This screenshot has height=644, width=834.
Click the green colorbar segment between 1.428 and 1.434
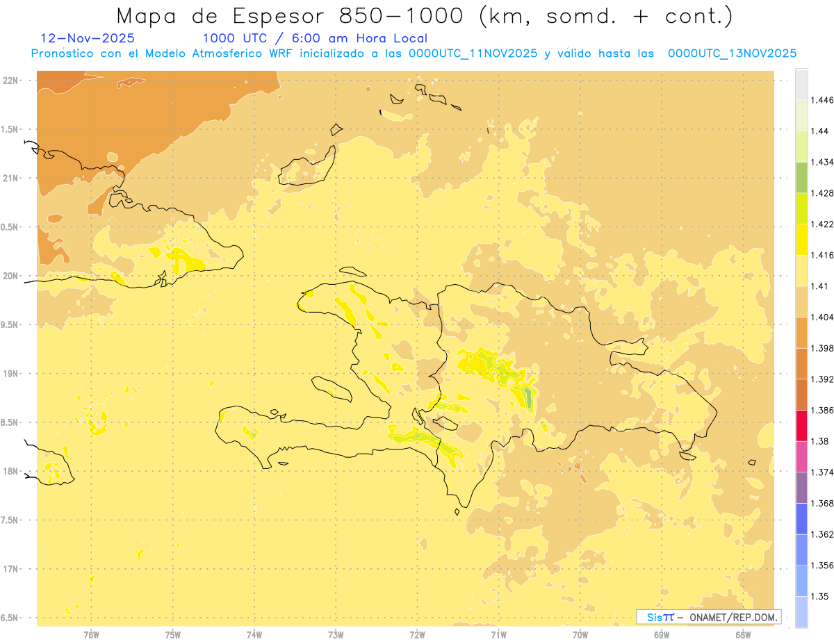pos(801,177)
